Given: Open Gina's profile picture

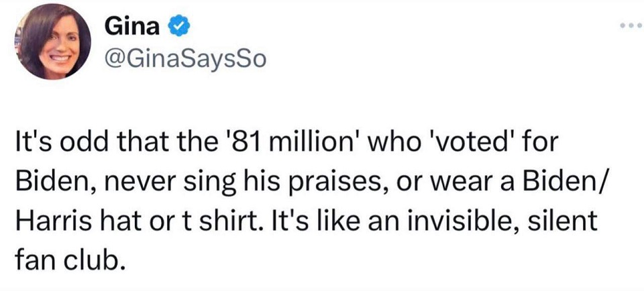Looking at the screenshot, I should click(54, 43).
